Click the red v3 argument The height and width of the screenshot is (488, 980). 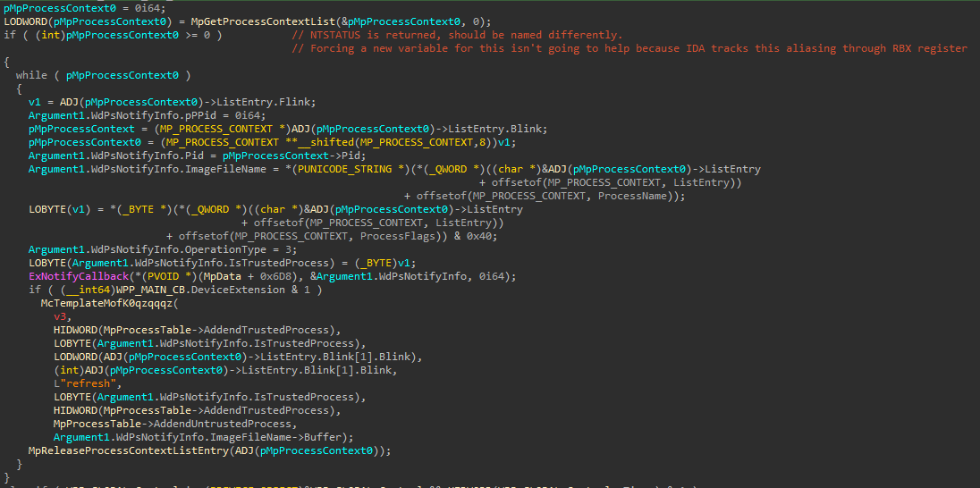pyautogui.click(x=59, y=316)
